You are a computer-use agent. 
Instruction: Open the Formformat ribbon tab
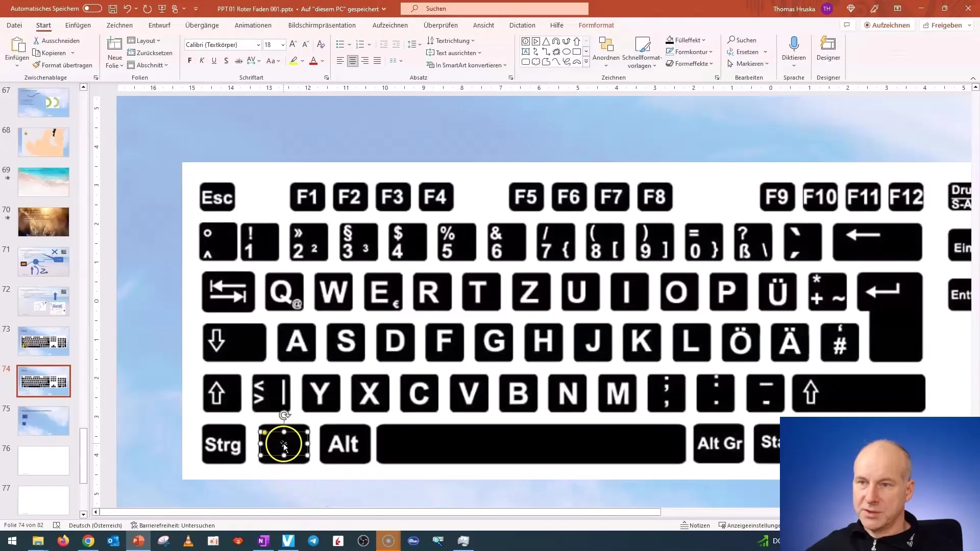(x=596, y=25)
